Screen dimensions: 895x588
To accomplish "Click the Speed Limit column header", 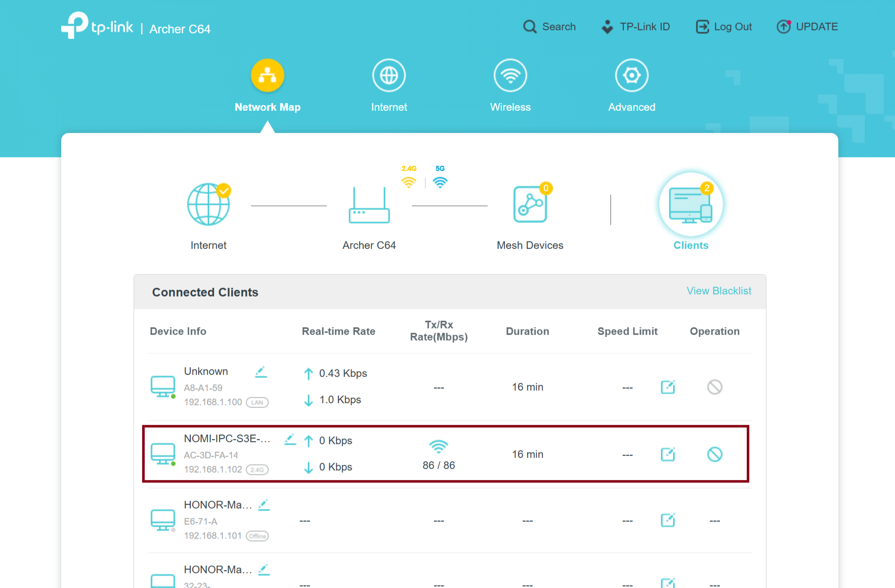I will [628, 331].
